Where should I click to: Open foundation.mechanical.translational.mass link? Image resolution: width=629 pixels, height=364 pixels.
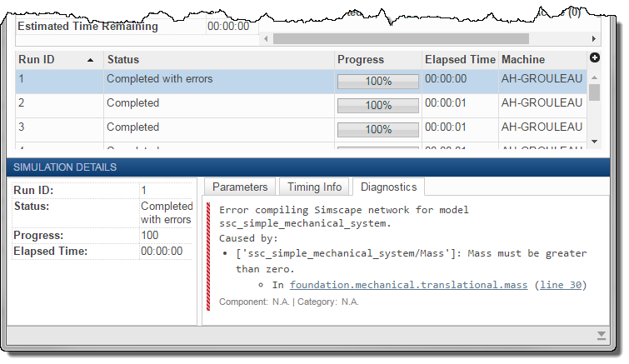408,285
